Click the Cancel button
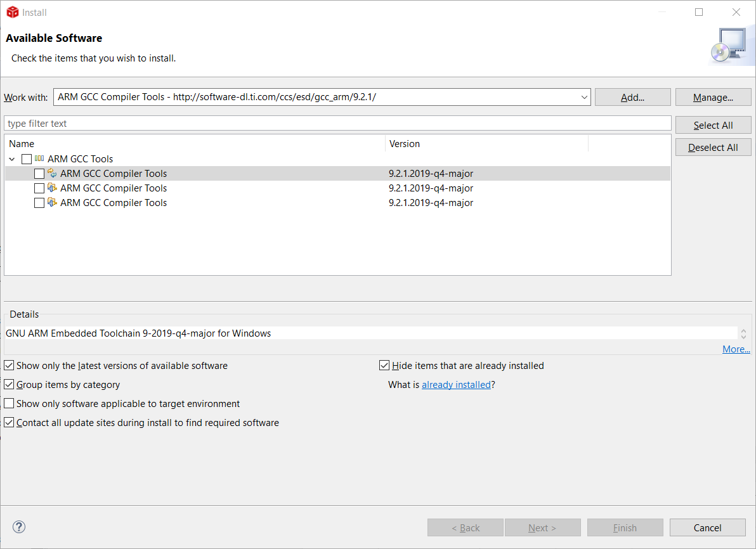This screenshot has height=549, width=756. coord(707,528)
